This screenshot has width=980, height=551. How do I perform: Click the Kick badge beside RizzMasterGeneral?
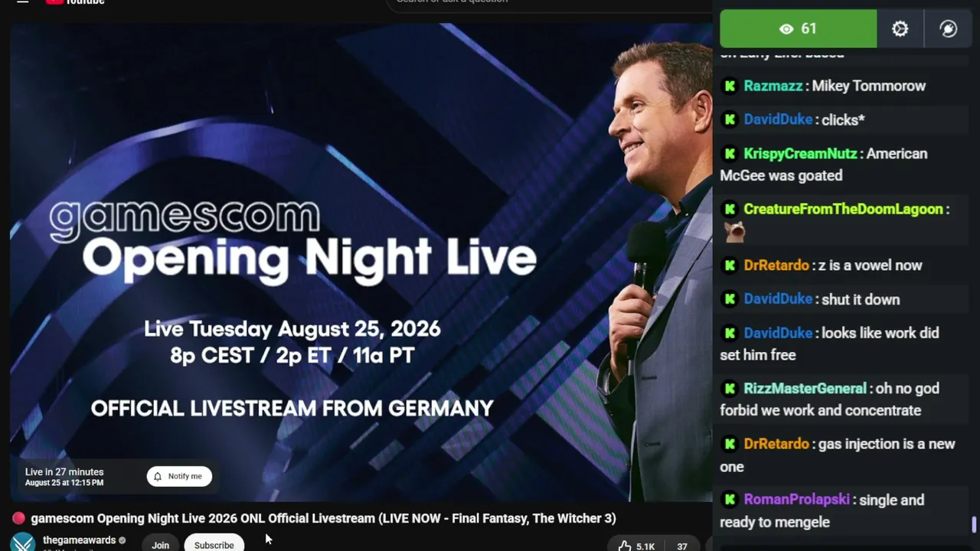coord(730,389)
